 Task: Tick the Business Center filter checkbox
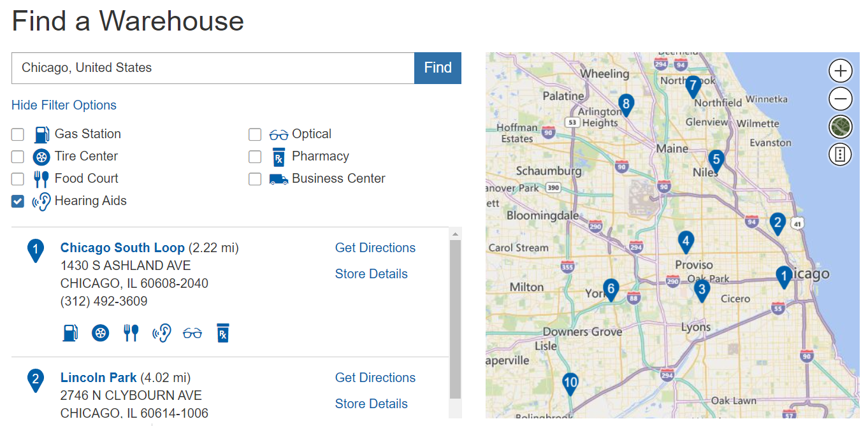pyautogui.click(x=255, y=179)
